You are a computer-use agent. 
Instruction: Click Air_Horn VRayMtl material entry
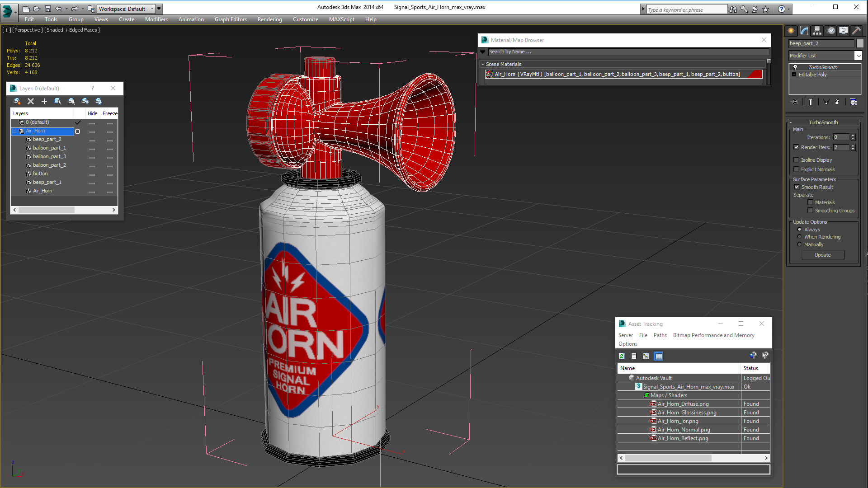(x=623, y=74)
